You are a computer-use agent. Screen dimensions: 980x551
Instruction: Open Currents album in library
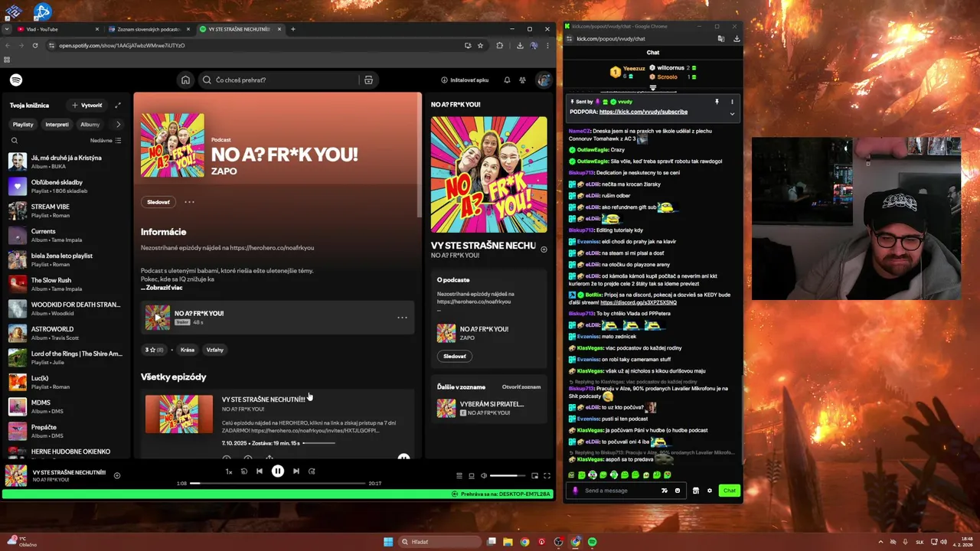pos(66,235)
